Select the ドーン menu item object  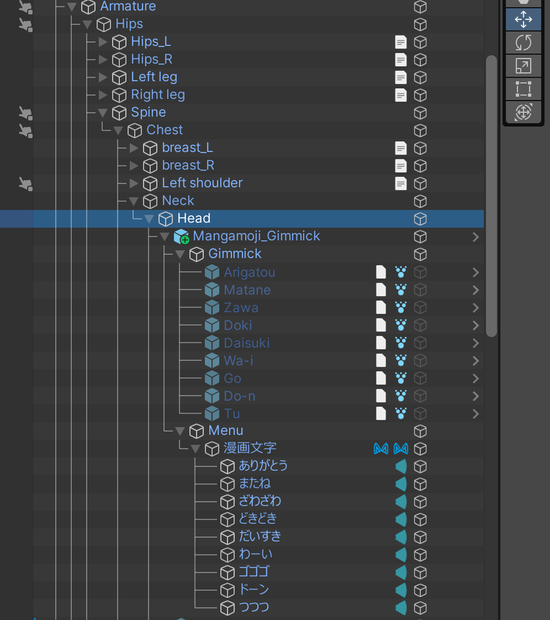pyautogui.click(x=254, y=590)
